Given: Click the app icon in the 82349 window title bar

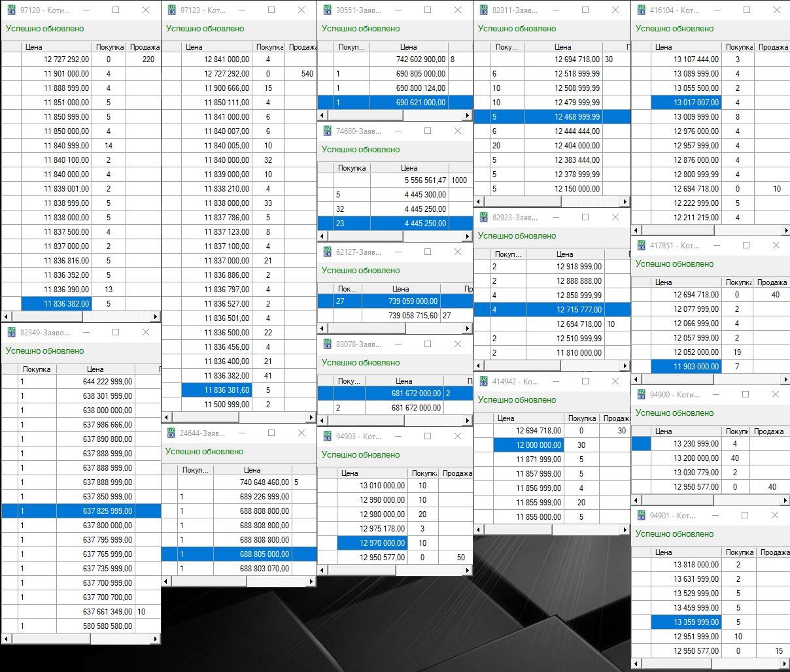Looking at the screenshot, I should click(11, 332).
